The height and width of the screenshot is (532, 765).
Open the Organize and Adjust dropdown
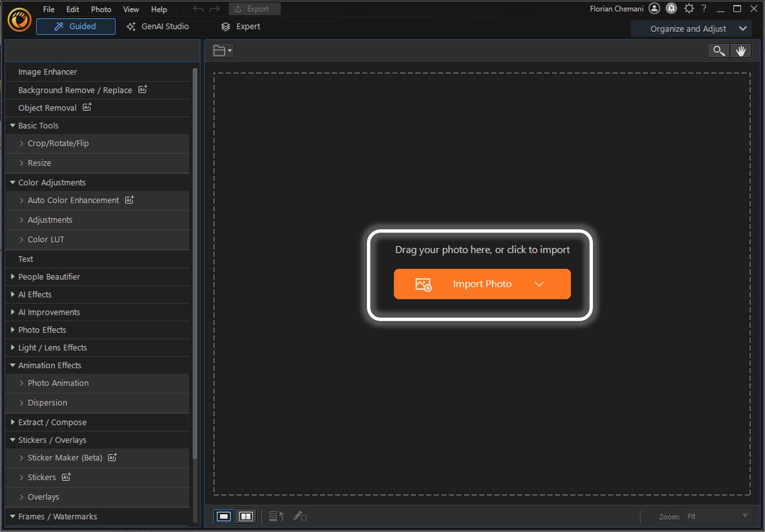691,28
